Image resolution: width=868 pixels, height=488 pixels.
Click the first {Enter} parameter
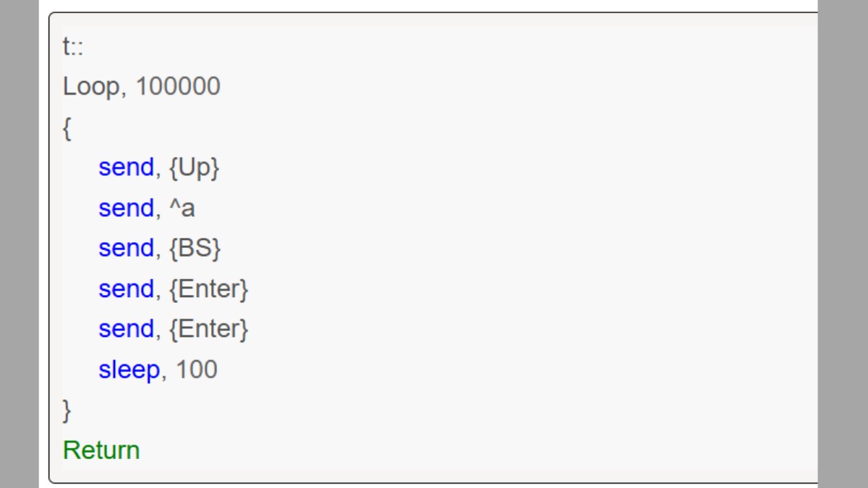(x=208, y=289)
